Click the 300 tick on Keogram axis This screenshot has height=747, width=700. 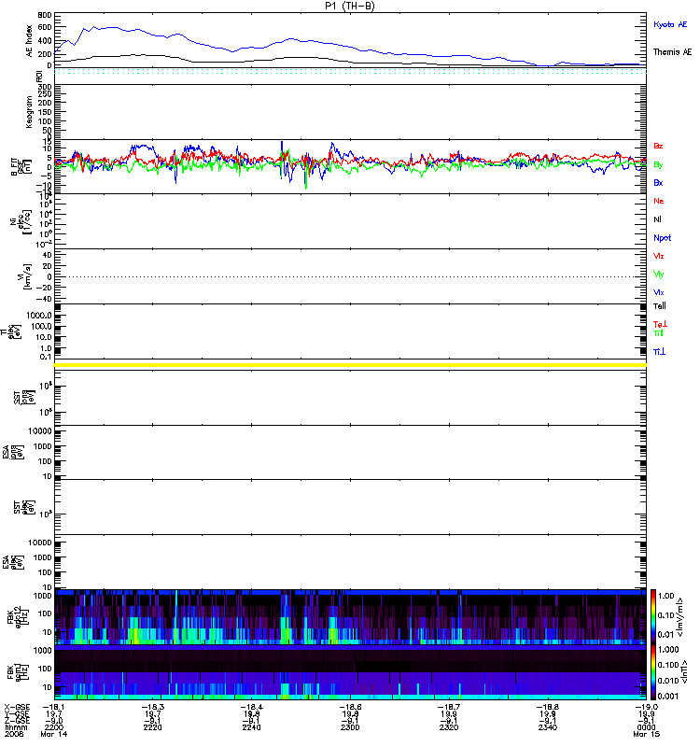(x=45, y=87)
